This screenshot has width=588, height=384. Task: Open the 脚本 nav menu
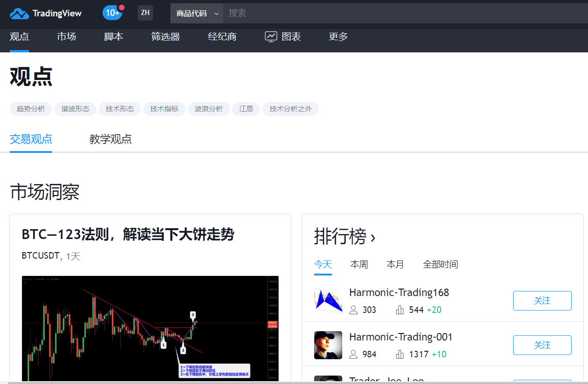114,36
